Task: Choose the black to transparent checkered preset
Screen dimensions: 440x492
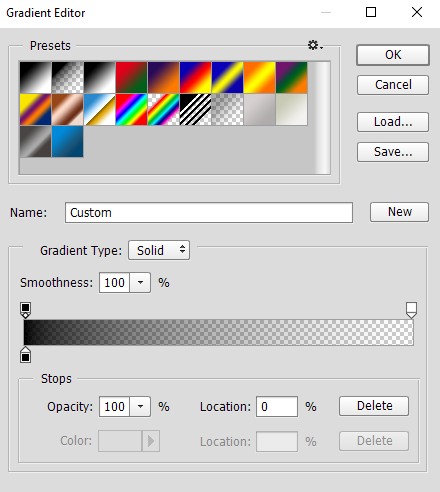Action: pos(68,77)
